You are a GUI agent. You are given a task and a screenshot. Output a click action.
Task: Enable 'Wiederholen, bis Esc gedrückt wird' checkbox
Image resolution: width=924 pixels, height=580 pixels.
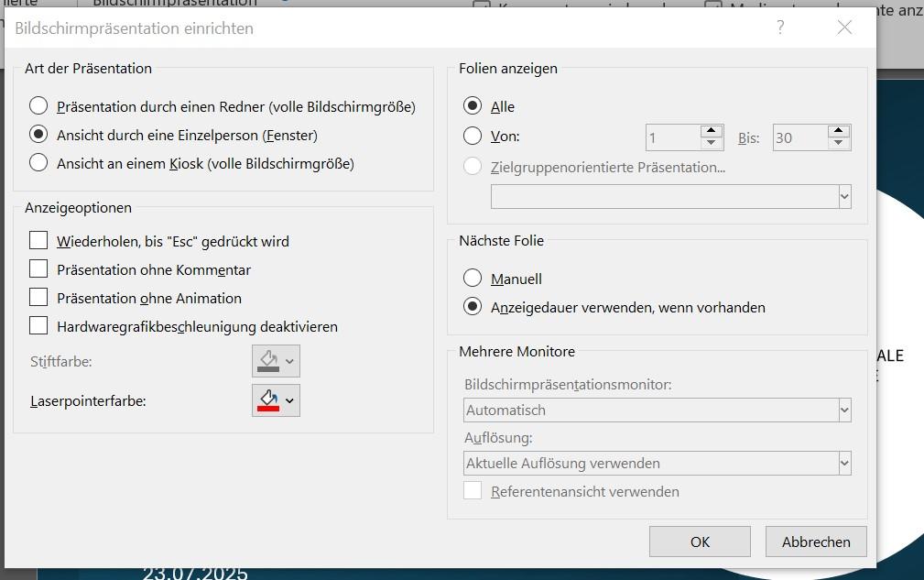(38, 240)
